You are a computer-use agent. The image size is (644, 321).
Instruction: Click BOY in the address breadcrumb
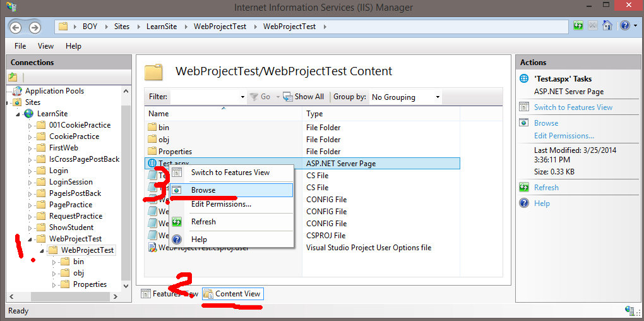tap(90, 27)
